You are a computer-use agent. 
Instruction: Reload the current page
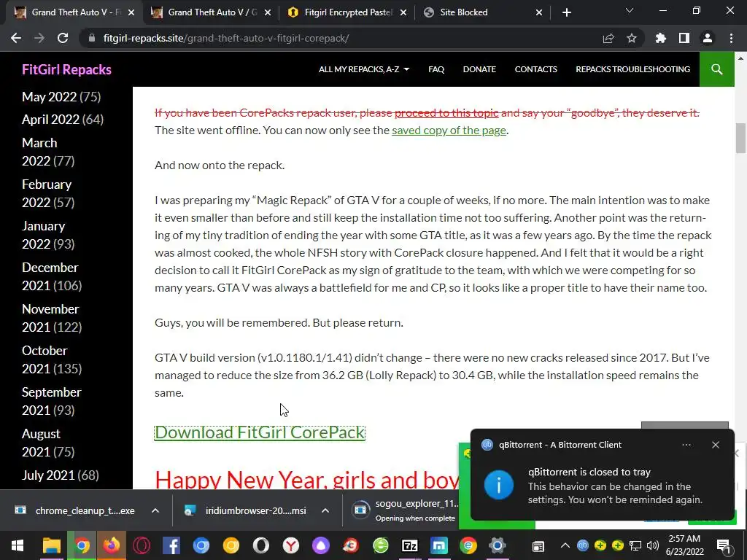click(x=63, y=38)
